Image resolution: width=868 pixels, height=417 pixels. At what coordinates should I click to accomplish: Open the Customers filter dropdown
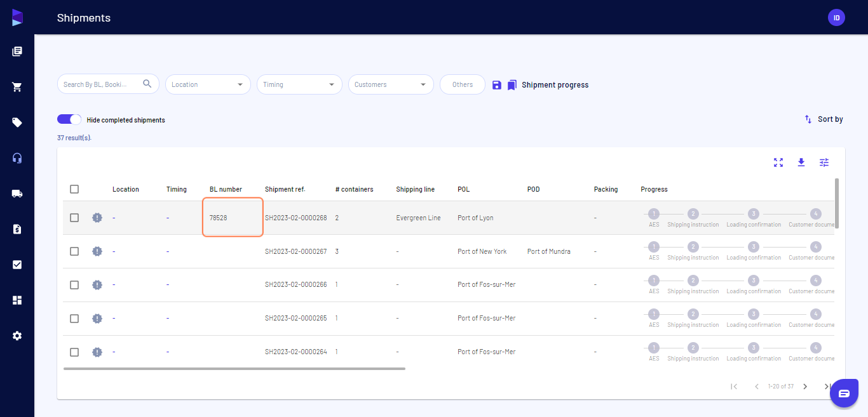point(391,84)
